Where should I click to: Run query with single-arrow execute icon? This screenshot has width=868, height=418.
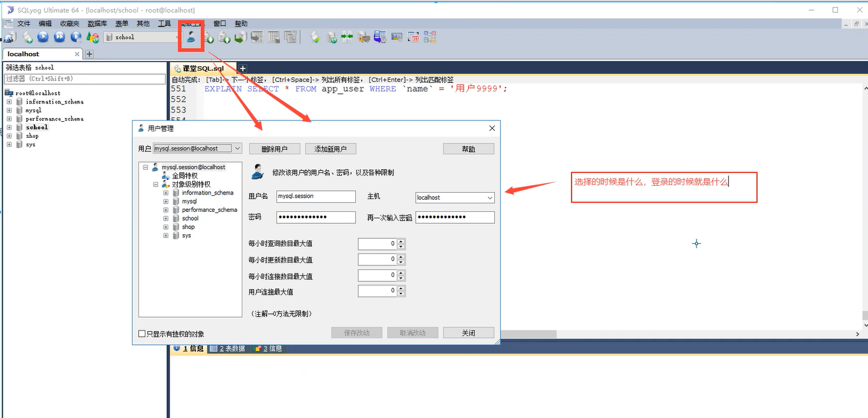coord(43,36)
